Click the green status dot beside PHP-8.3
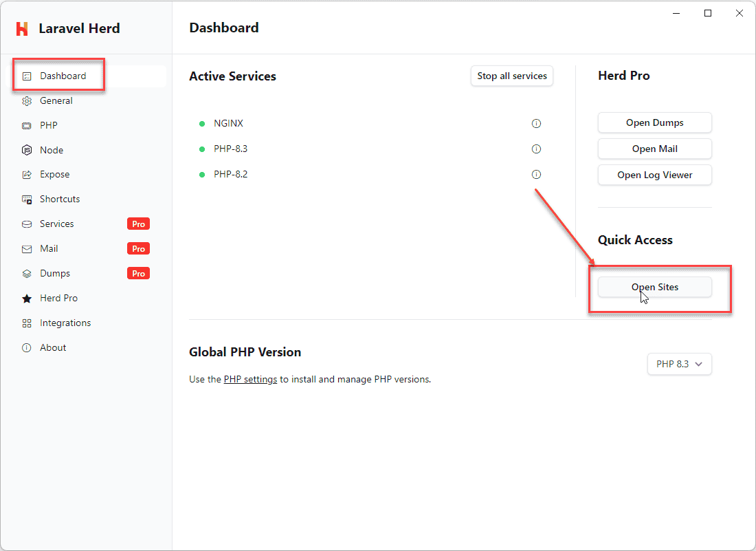756x551 pixels. pyautogui.click(x=202, y=149)
